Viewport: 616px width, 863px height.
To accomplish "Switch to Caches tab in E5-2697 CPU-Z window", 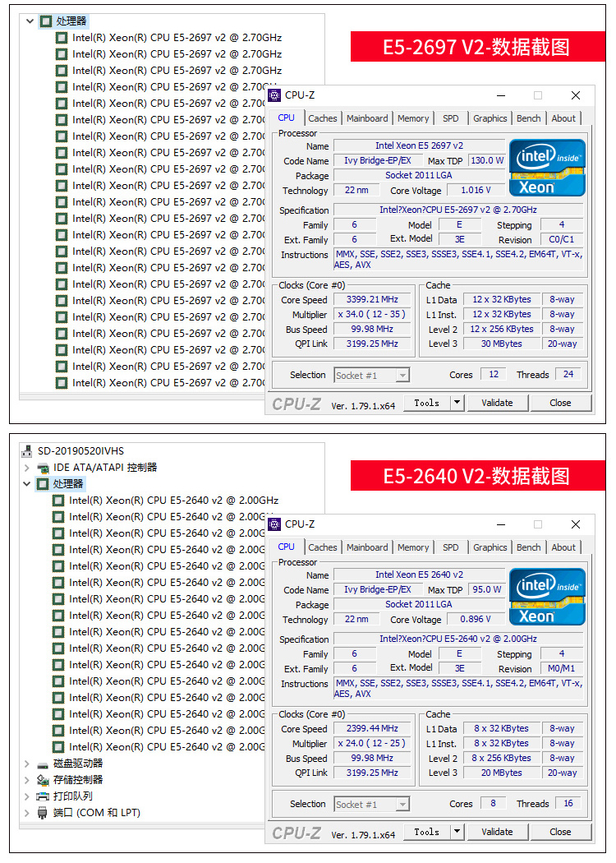I will click(322, 118).
